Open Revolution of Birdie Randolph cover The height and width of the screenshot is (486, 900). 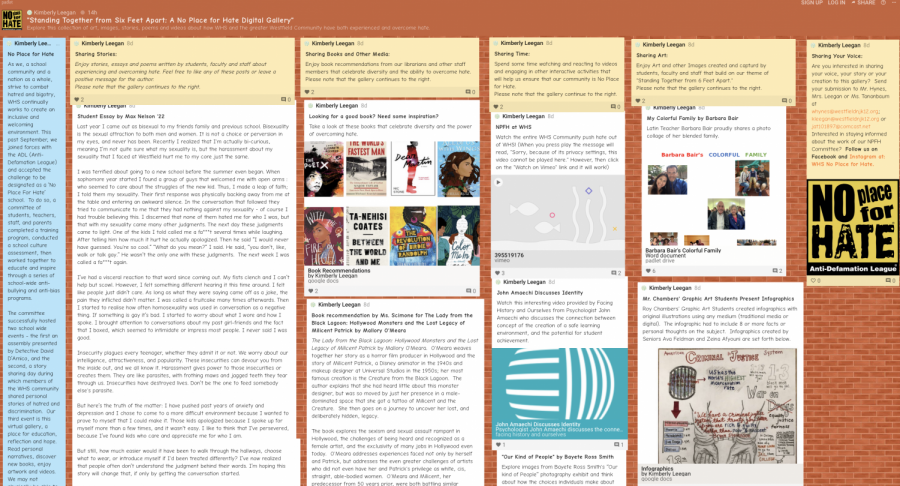413,236
